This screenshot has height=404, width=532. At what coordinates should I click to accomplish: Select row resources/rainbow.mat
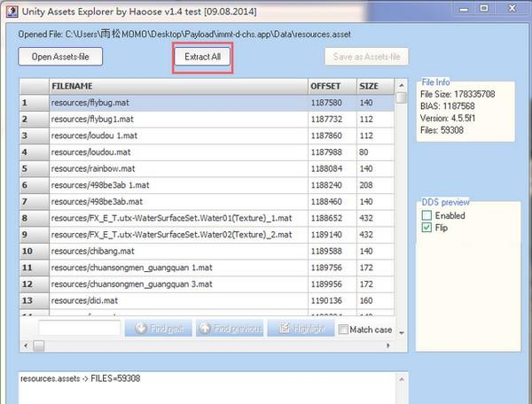(207, 169)
